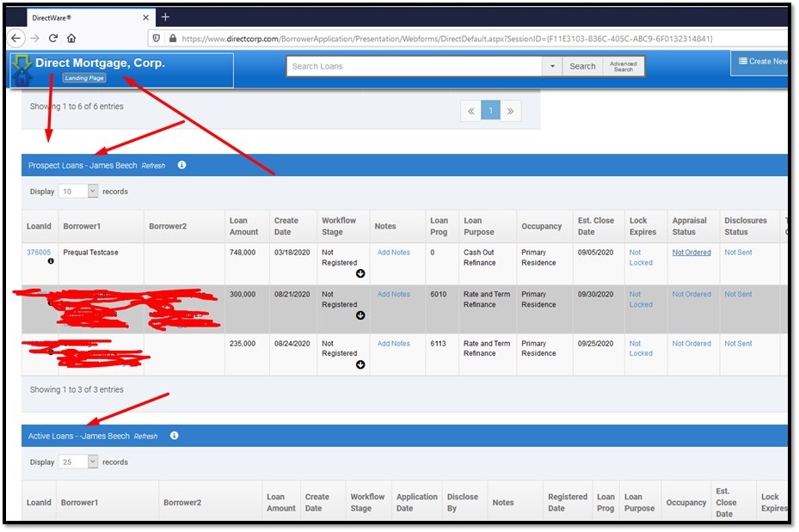
Task: Sort Active Loans by Application Date
Action: pyautogui.click(x=417, y=503)
